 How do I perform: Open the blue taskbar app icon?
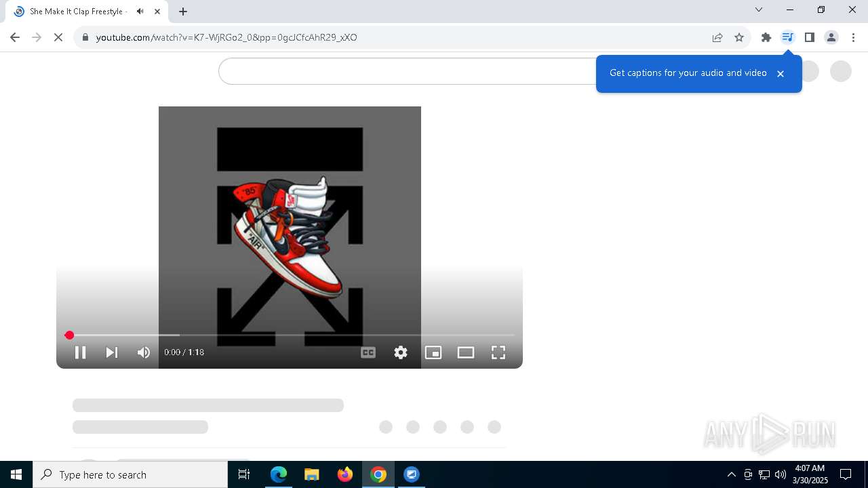click(412, 474)
